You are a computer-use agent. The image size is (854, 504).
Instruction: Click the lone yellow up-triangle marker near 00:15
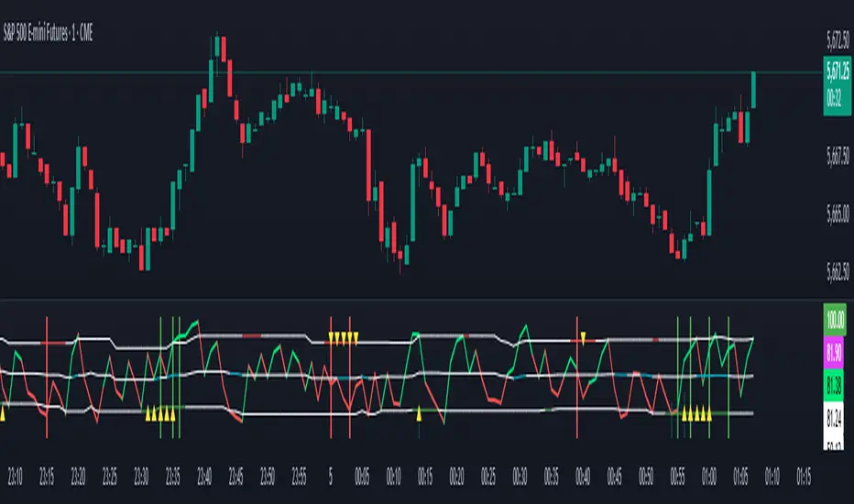coord(419,413)
